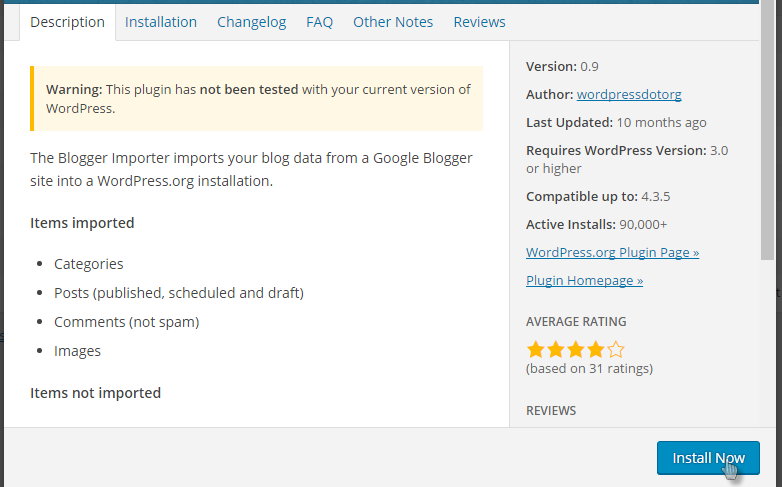Screen dimensions: 782x487
Task: Show the Other Notes tab
Action: coord(393,22)
